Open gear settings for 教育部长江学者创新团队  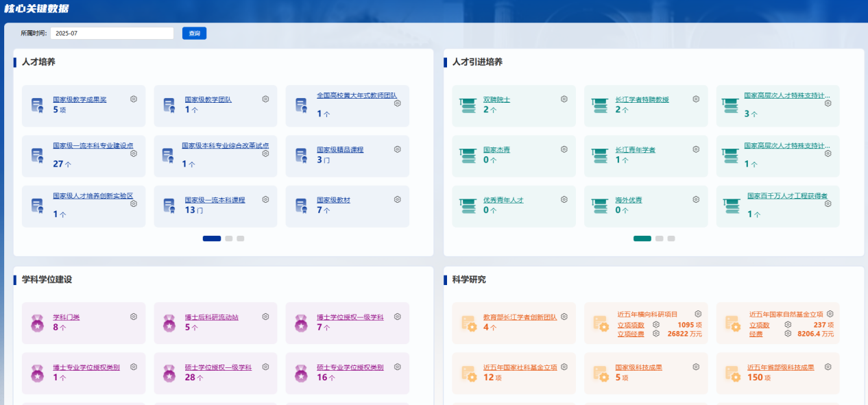pos(564,317)
